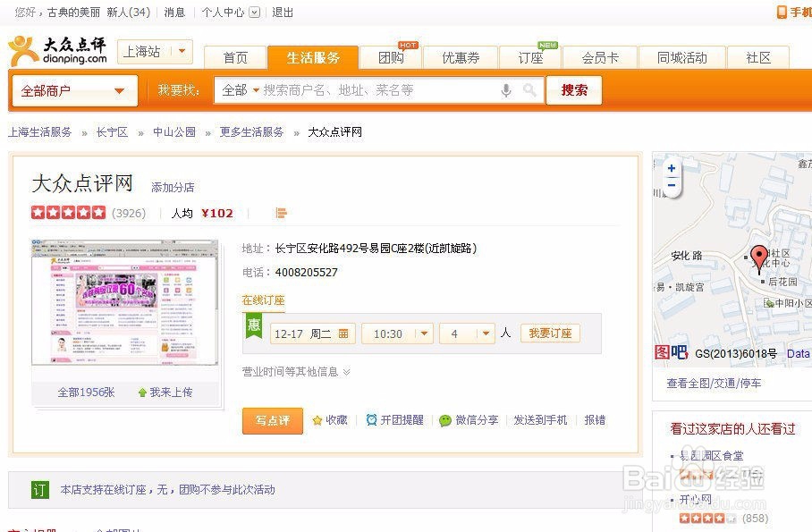The height and width of the screenshot is (532, 812).
Task: Click the 退出 logout link
Action: point(283,13)
